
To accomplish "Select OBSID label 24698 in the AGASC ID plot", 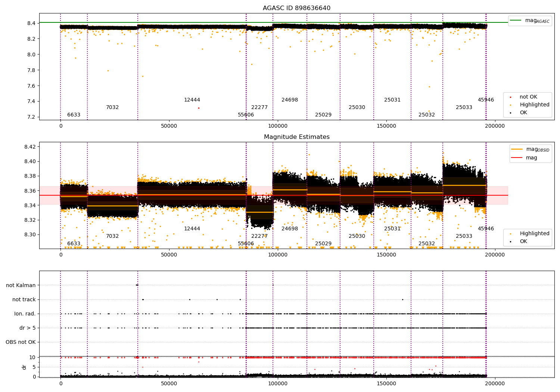I will [x=290, y=100].
